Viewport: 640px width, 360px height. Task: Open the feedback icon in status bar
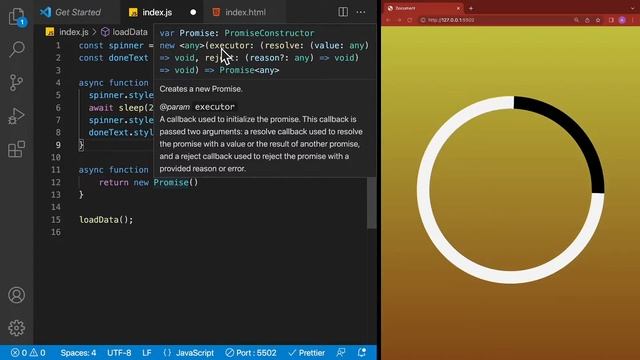coord(341,353)
